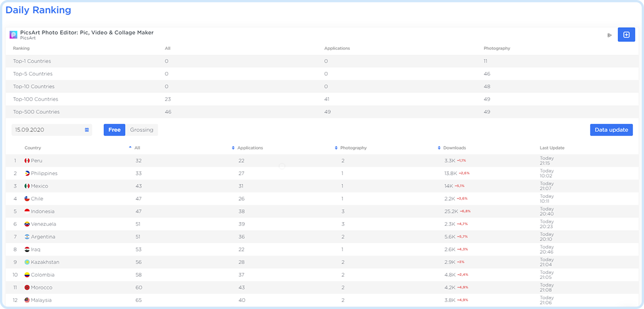Switch to the Grossing ranking toggle

tap(142, 130)
